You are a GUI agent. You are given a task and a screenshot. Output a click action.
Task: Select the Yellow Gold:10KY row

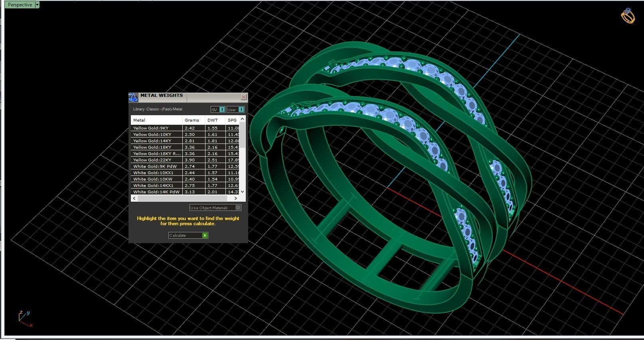pos(185,134)
